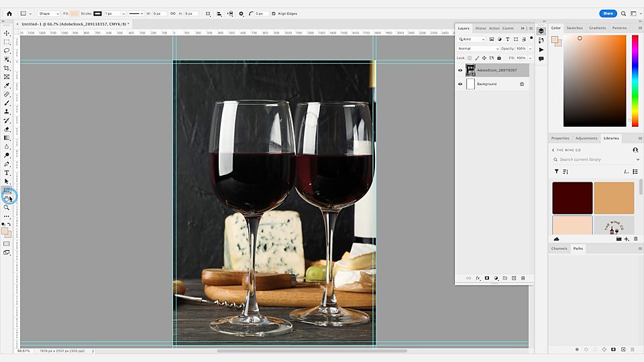The height and width of the screenshot is (362, 644).
Task: Hide the Background layer
Action: click(x=460, y=84)
